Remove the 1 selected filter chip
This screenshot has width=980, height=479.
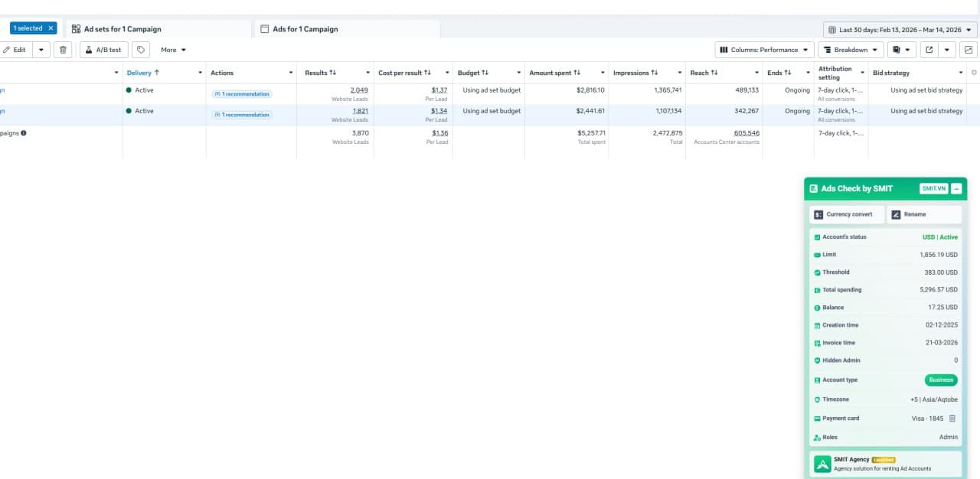tap(51, 28)
